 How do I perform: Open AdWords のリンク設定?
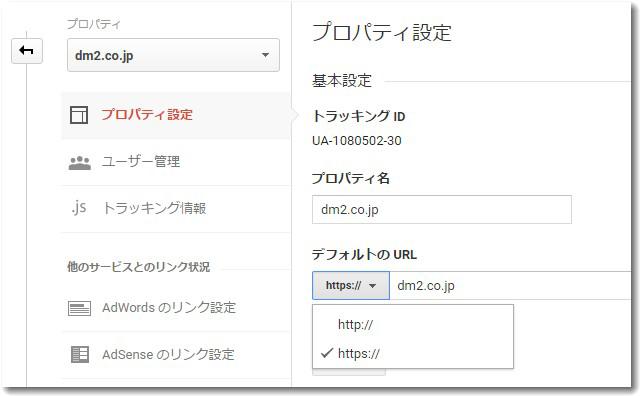[176, 308]
